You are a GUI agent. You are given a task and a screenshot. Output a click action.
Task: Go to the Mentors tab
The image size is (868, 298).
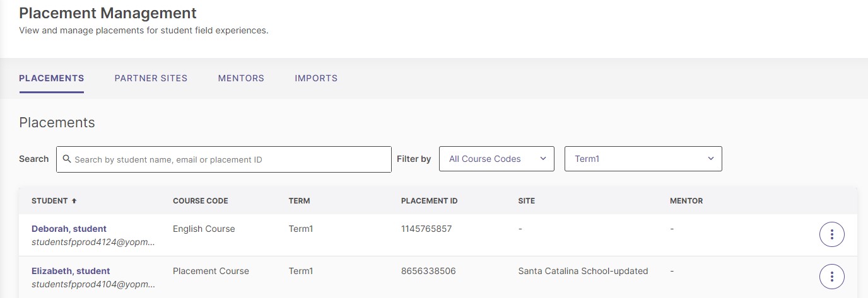coord(241,79)
